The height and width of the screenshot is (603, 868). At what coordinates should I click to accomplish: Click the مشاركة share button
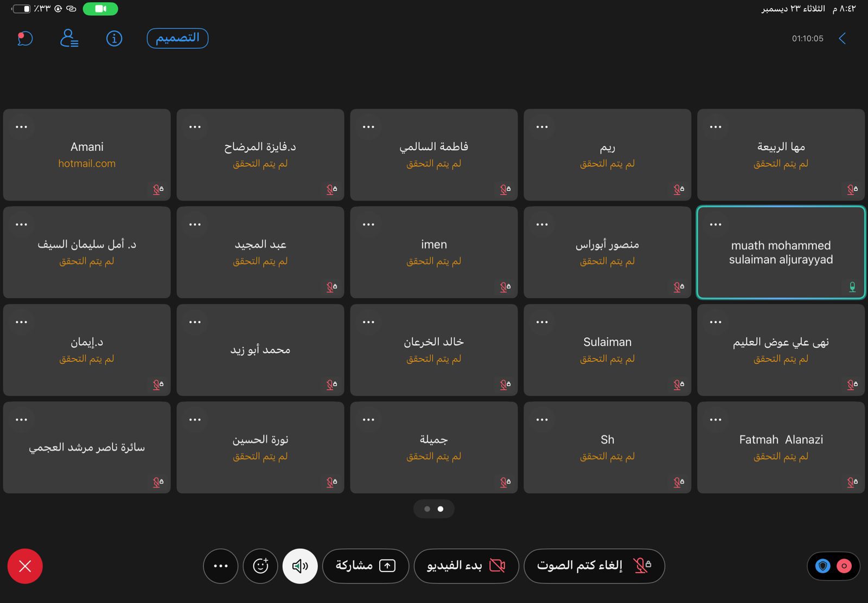(x=365, y=566)
